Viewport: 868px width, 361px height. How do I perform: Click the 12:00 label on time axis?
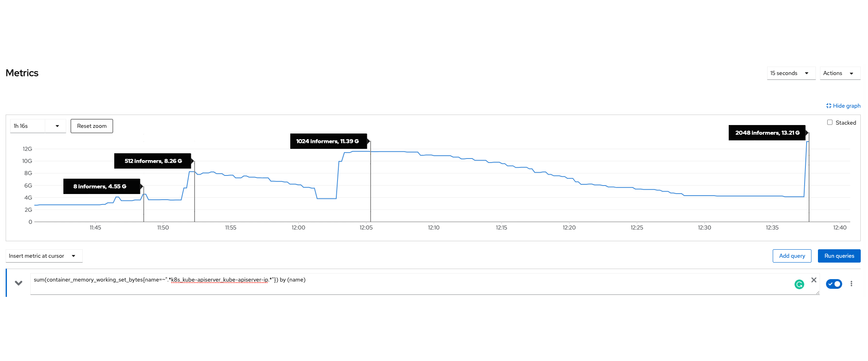pos(298,227)
